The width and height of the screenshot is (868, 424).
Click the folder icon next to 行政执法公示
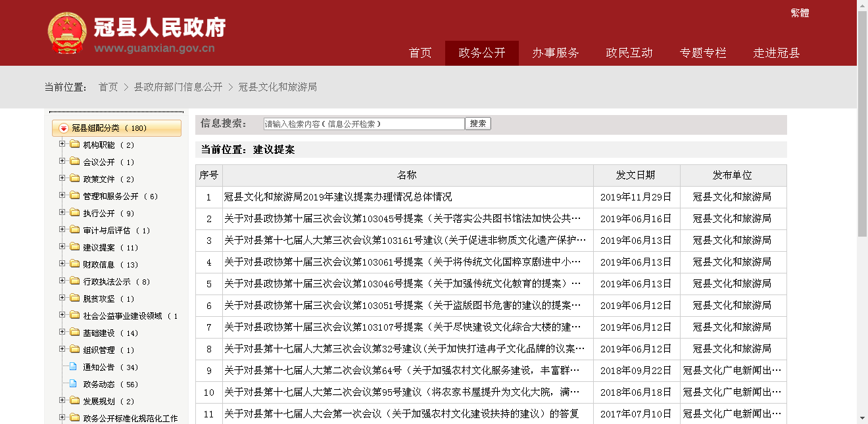[x=74, y=281]
